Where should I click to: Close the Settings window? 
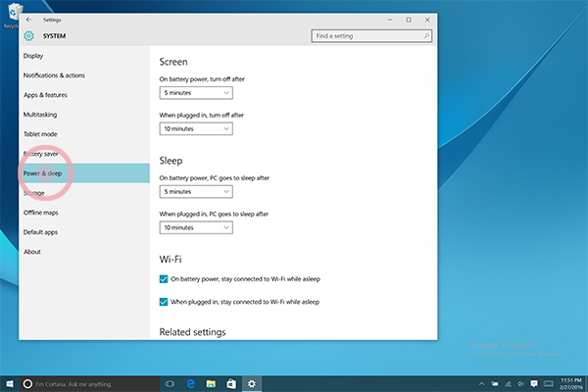(427, 20)
